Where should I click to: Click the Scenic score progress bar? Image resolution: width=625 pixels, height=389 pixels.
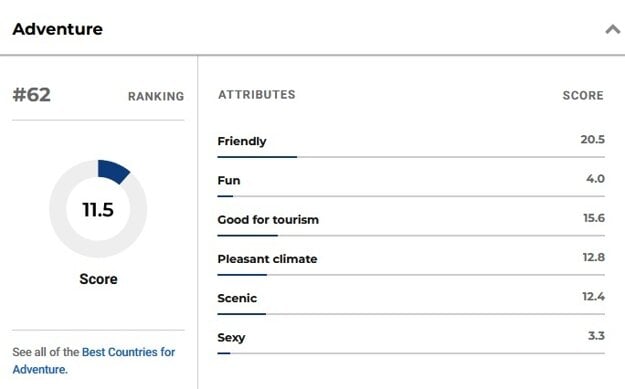click(x=411, y=314)
